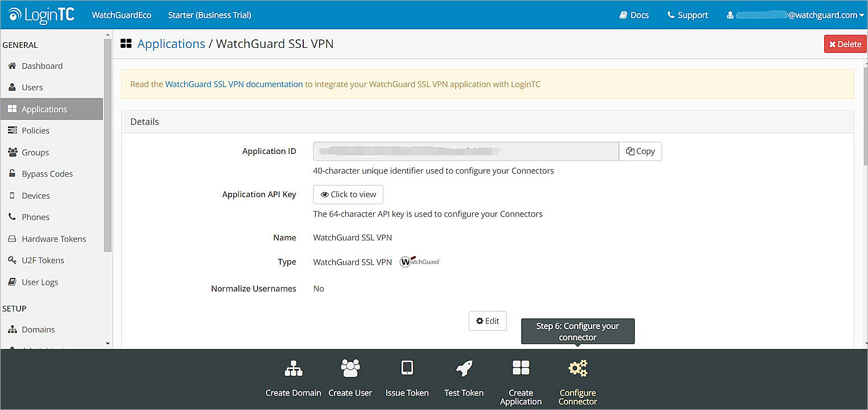Delete the WatchGuard SSL VPN application
Viewport: 868px width, 410px height.
click(845, 43)
